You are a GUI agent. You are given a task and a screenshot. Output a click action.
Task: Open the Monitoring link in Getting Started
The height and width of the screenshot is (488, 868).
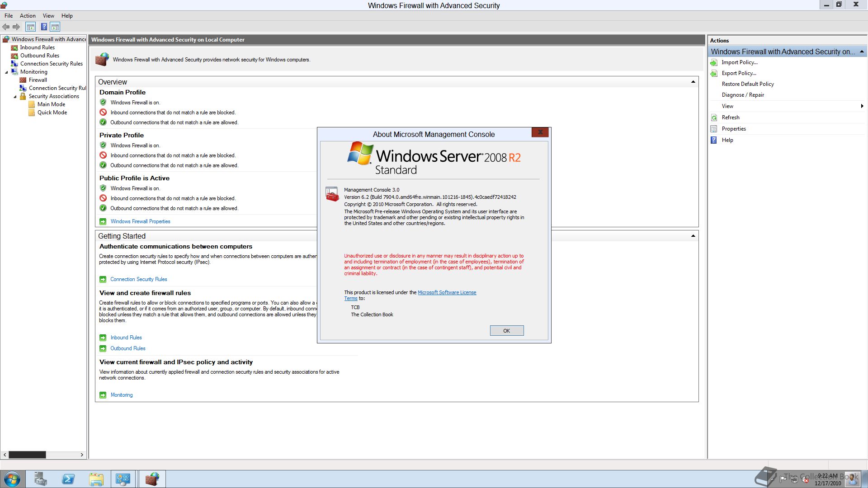[x=121, y=395]
